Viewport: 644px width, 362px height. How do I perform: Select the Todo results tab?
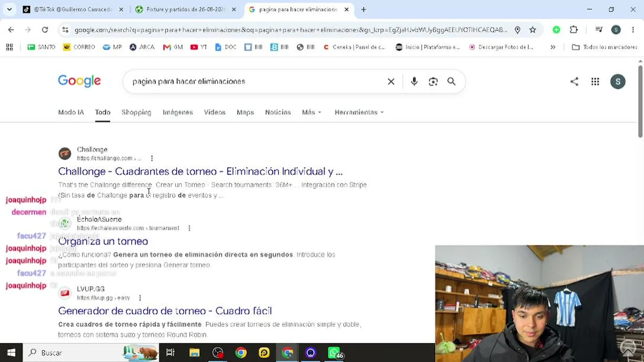click(x=103, y=112)
